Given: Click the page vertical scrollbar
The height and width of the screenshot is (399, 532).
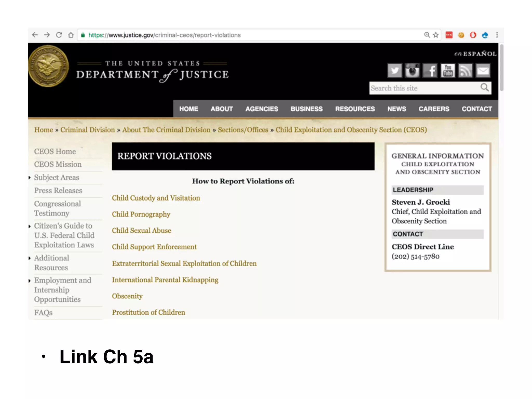Looking at the screenshot, I should 501,68.
